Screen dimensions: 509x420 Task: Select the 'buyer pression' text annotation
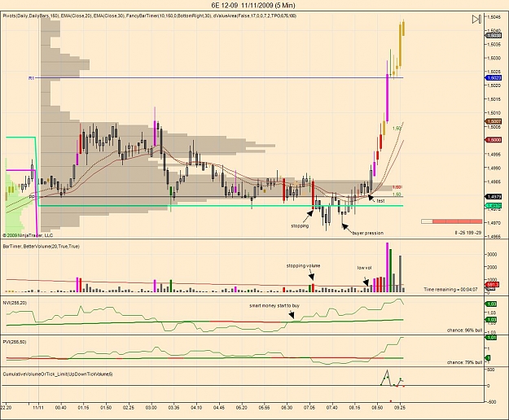point(368,233)
